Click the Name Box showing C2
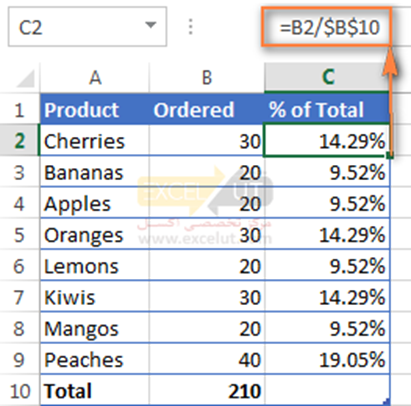This screenshot has width=411, height=406. (87, 27)
